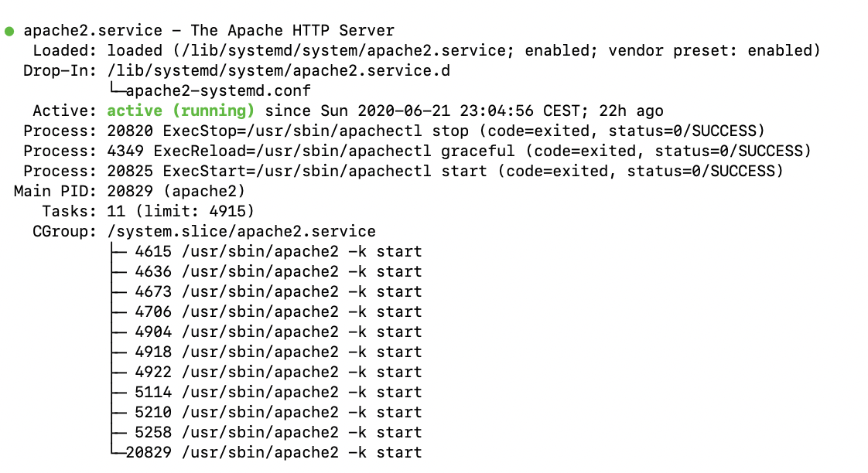Viewport: 868px width, 473px height.
Task: Select the process entry with PID 4673
Action: [x=278, y=292]
